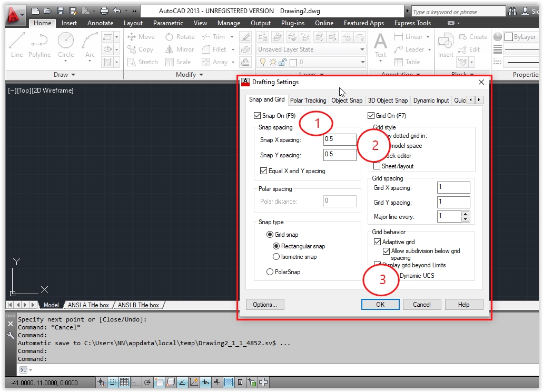The width and height of the screenshot is (543, 392).
Task: Click OK in Drafting Settings
Action: coord(380,305)
